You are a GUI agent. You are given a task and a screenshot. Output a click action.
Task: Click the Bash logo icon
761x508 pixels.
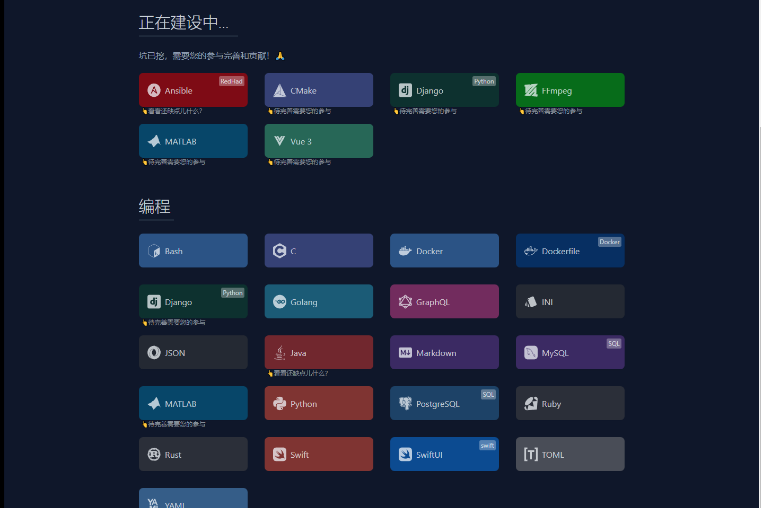[x=154, y=251]
